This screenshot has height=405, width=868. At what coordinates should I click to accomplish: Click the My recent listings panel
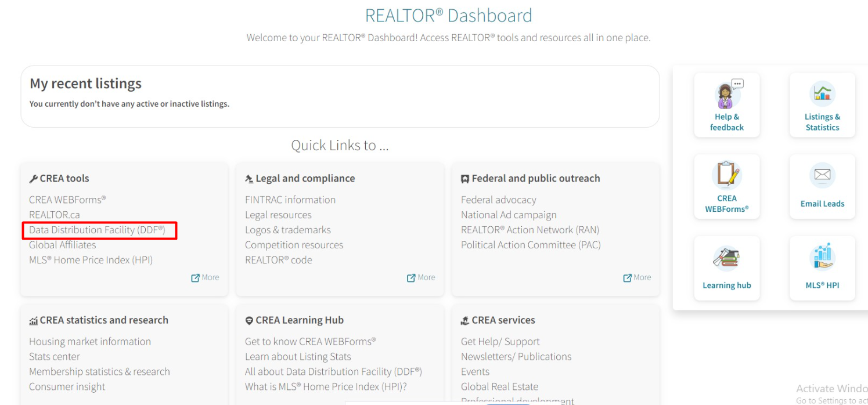coord(340,96)
